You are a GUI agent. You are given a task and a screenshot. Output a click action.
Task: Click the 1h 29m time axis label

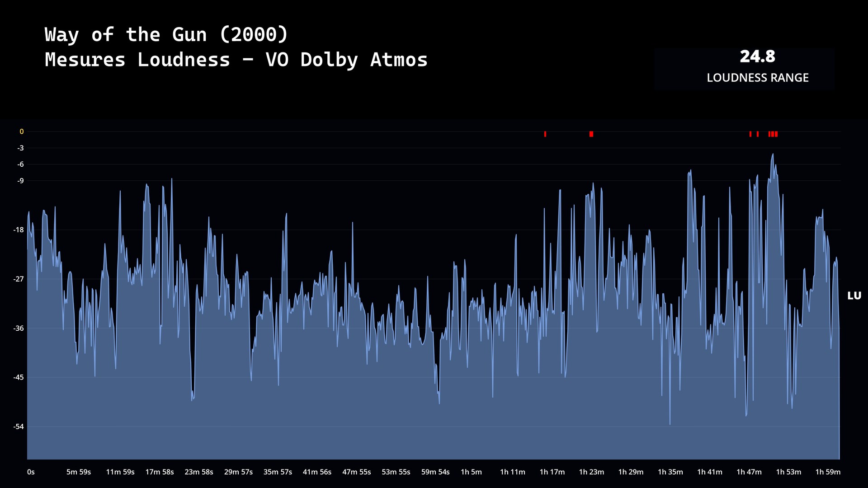tap(631, 472)
